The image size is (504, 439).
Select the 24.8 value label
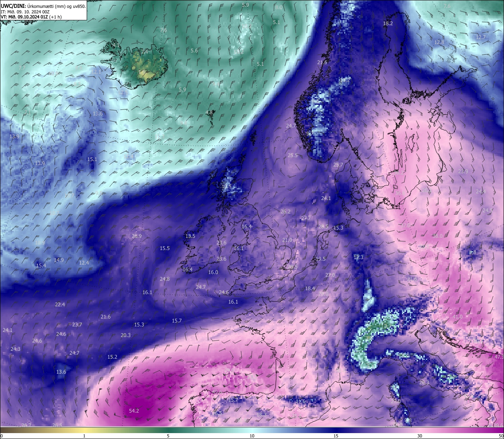(165, 279)
